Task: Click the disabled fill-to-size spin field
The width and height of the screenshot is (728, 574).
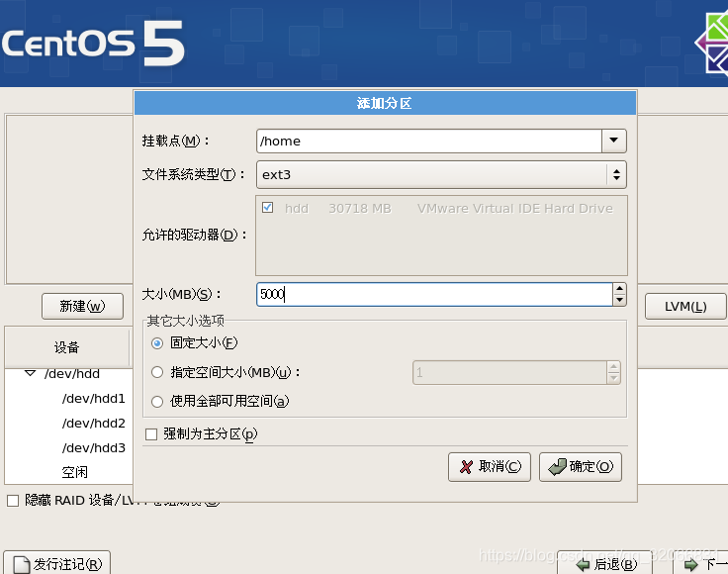Action: (x=509, y=372)
